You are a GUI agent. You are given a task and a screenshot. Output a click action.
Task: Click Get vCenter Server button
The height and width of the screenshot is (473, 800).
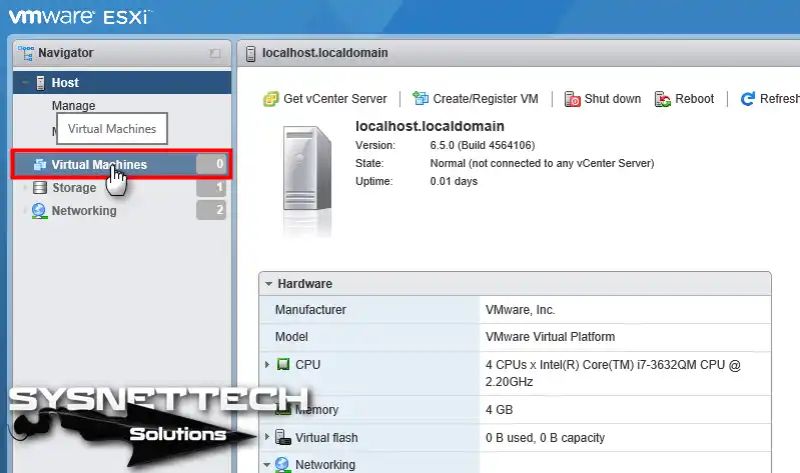click(x=325, y=98)
